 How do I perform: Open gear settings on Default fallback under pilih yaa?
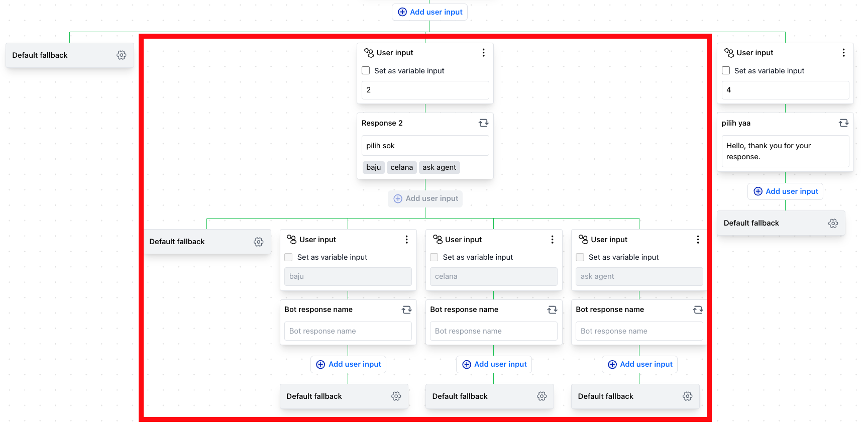[x=833, y=224]
